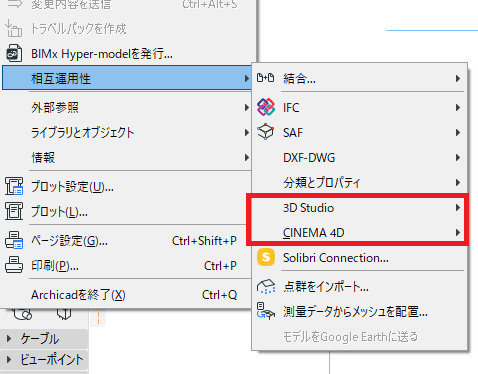Click the print (印刷) printer icon
The width and height of the screenshot is (478, 374).
point(14,265)
